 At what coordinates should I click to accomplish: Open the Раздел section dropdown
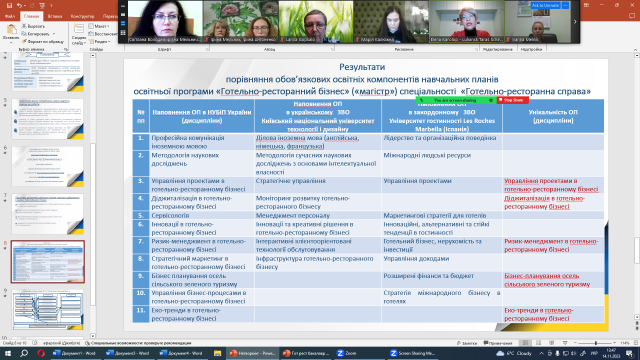pyautogui.click(x=99, y=42)
